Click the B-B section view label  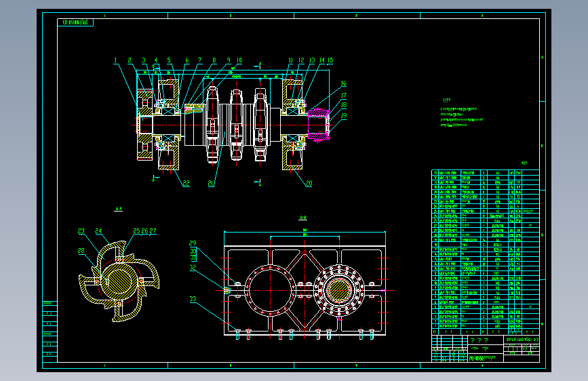pyautogui.click(x=303, y=218)
